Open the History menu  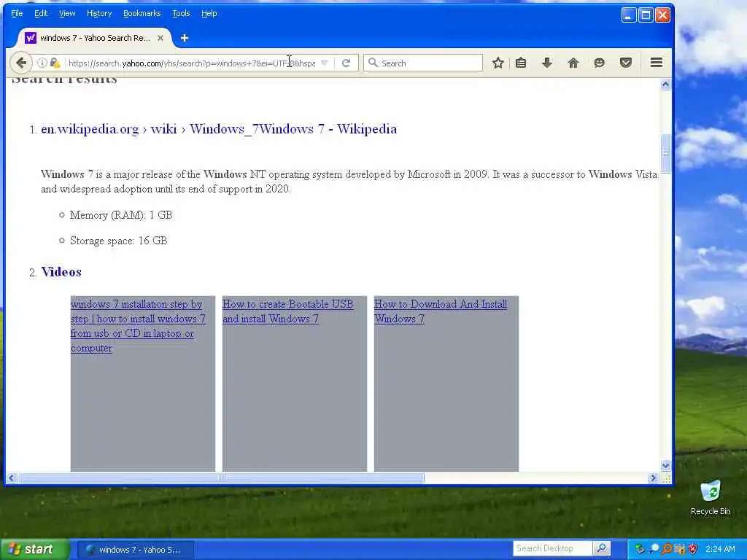tap(99, 13)
